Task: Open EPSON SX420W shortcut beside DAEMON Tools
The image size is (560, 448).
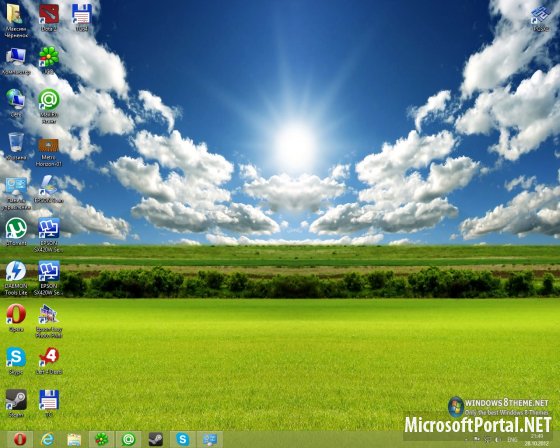Action: [x=49, y=278]
